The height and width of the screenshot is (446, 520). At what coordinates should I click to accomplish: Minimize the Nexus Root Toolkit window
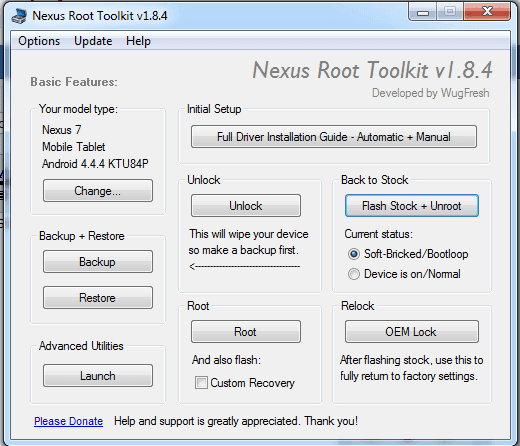pyautogui.click(x=423, y=12)
